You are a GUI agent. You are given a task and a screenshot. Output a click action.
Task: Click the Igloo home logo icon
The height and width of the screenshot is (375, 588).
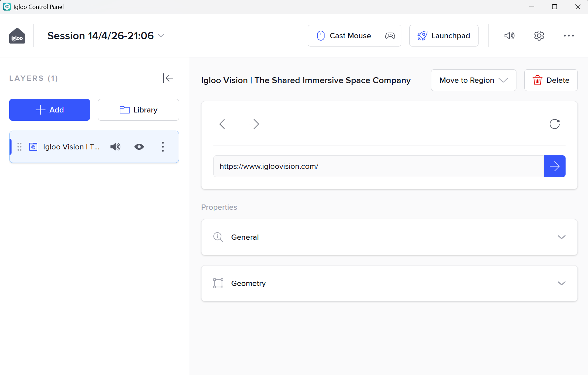pos(17,36)
